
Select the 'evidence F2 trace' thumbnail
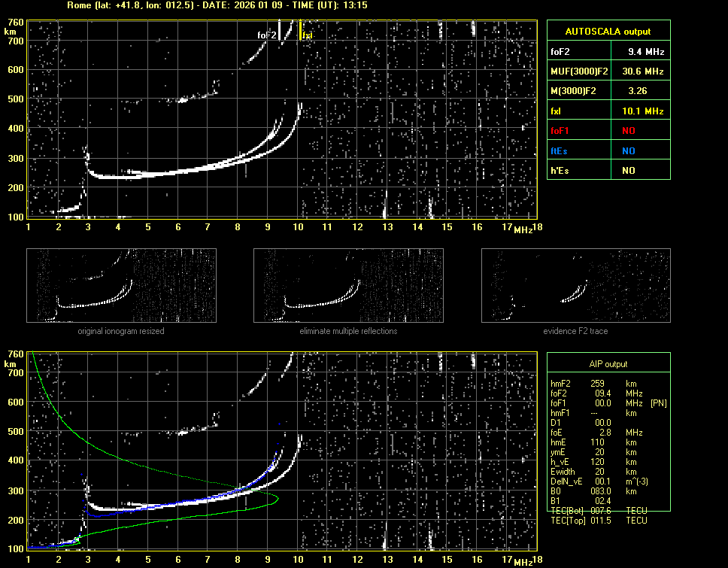pyautogui.click(x=576, y=285)
